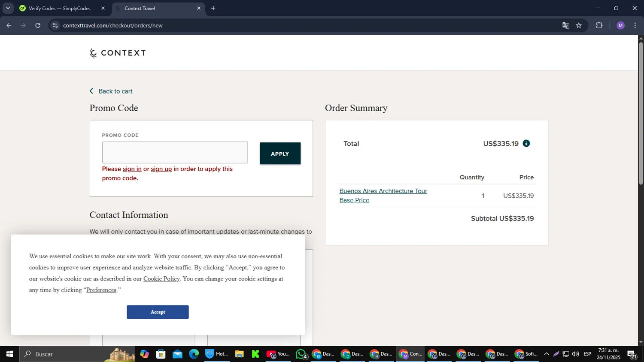Close the Verify Codes SimplyCodes tab
The height and width of the screenshot is (362, 644).
click(103, 8)
